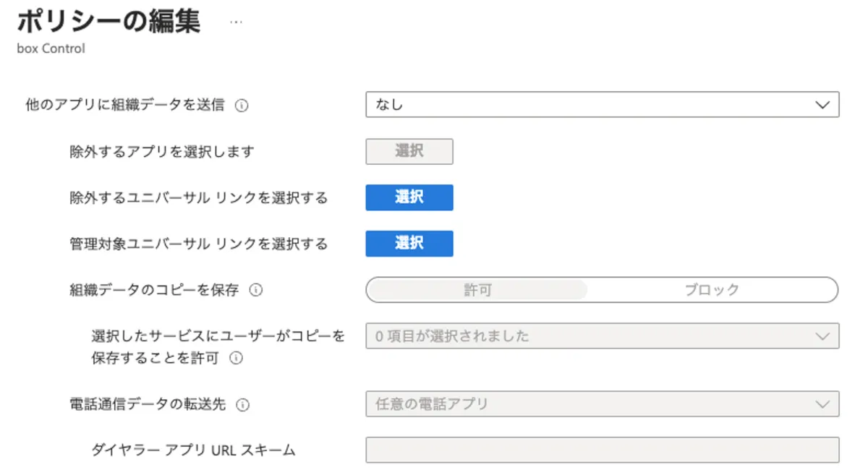
Task: Click the chevron of the 0 項目が選択されました dropdown
Action: pos(822,336)
